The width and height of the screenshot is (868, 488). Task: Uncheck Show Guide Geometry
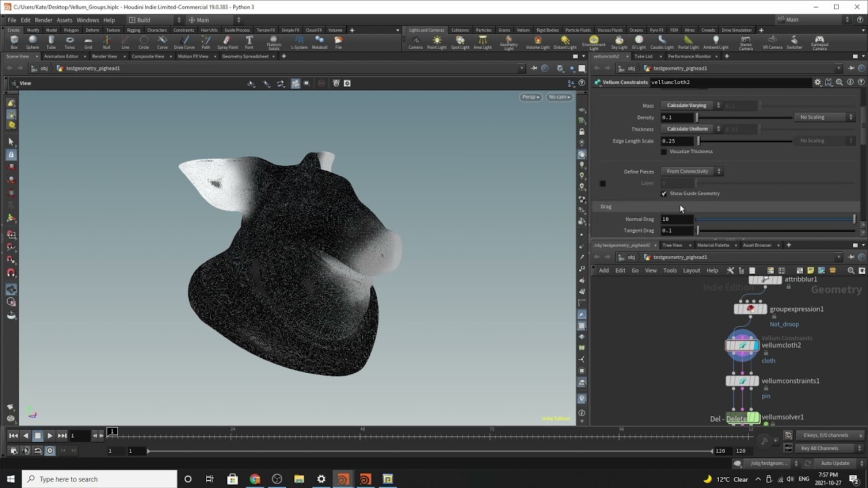[664, 193]
